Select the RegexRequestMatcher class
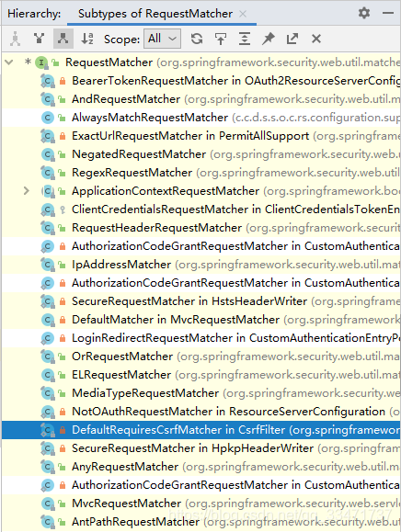The image size is (401, 532). pos(201,173)
